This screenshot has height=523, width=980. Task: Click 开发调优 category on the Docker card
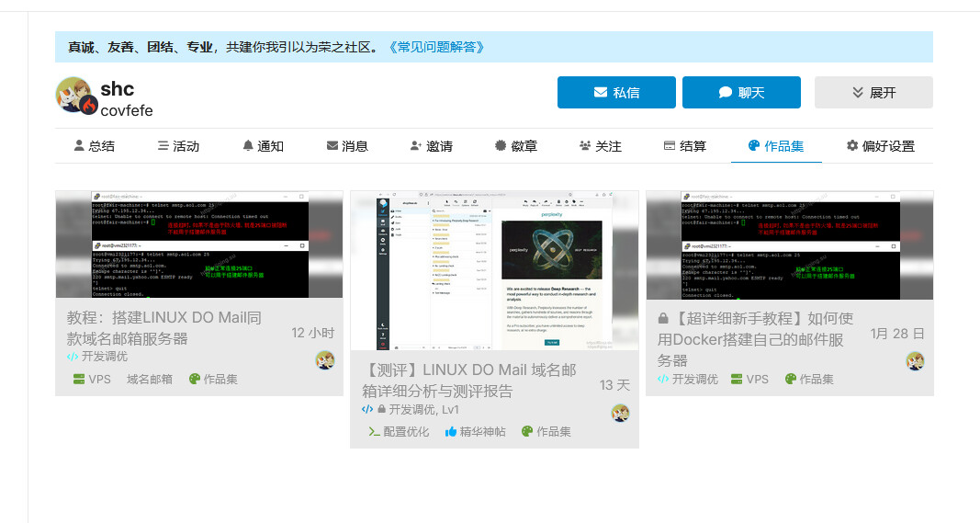click(x=688, y=379)
